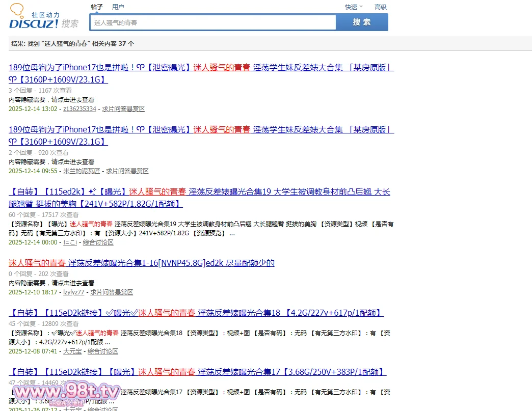Expand the 快速 dropdown
This screenshot has width=532, height=411.
coord(354,7)
